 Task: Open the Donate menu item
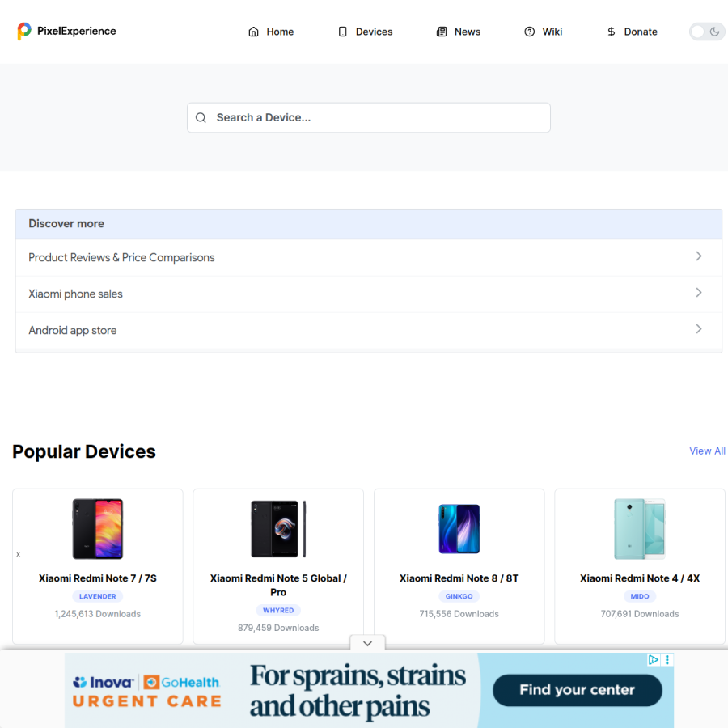click(632, 32)
